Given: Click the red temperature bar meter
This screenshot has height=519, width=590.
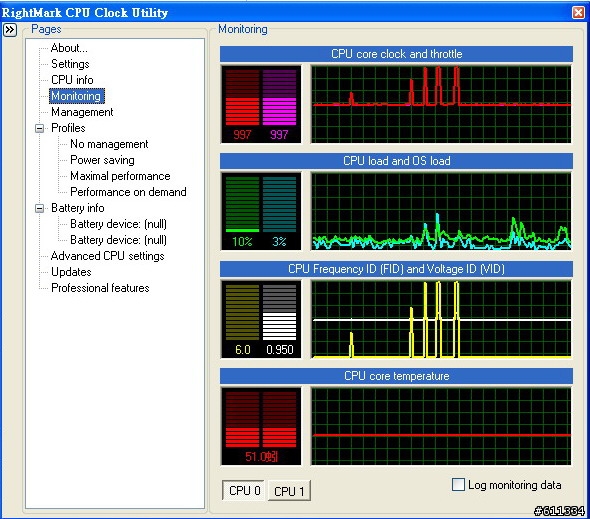Looking at the screenshot, I should pyautogui.click(x=261, y=419).
